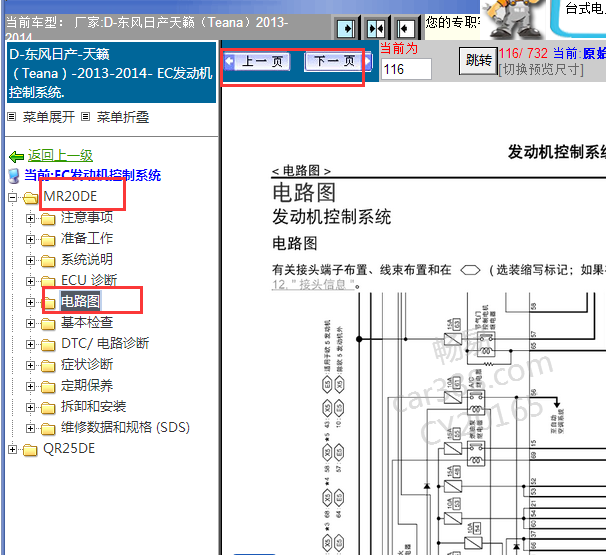The height and width of the screenshot is (555, 606).
Task: Select the 定期保养 folder item
Action: [87, 385]
